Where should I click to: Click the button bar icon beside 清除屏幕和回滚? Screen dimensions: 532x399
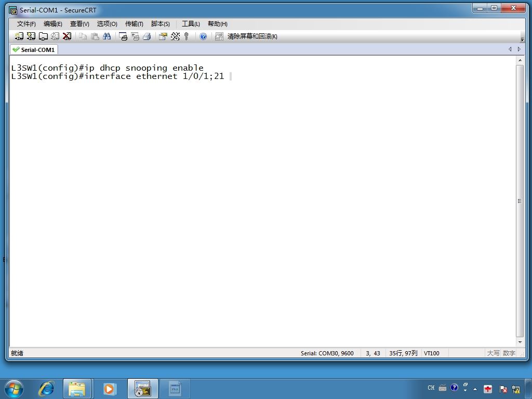click(219, 36)
